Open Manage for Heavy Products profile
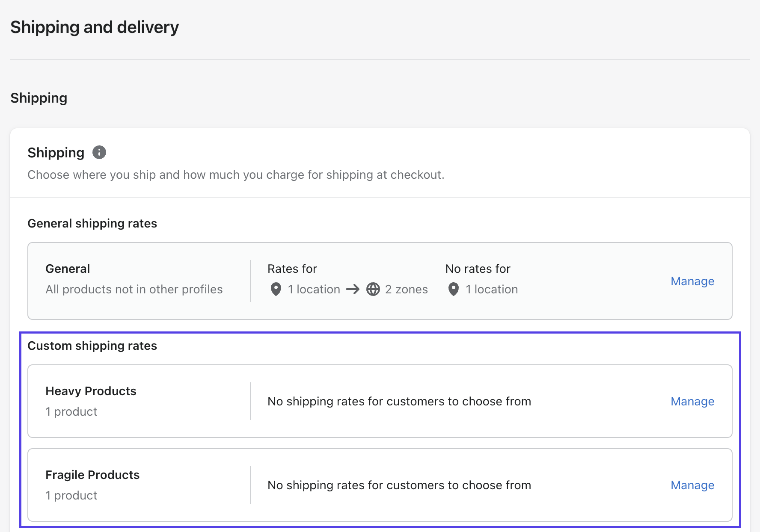The image size is (760, 532). (692, 401)
